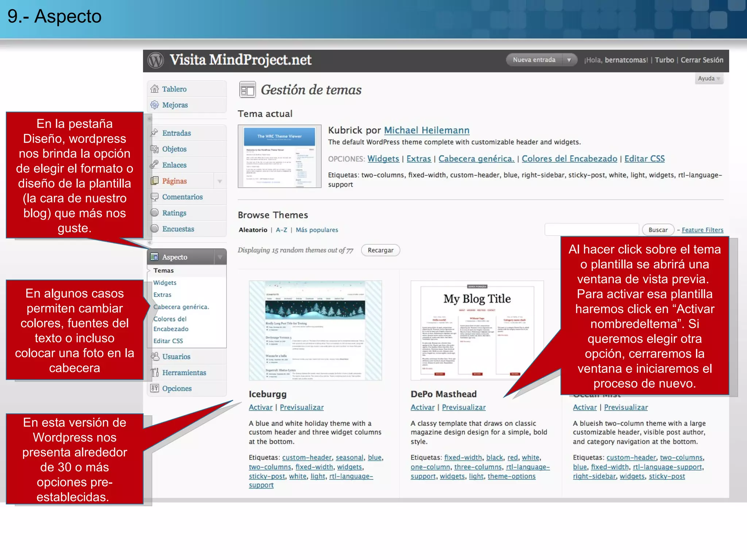Select the Objetos media icon
The width and height of the screenshot is (747, 560).
point(155,149)
